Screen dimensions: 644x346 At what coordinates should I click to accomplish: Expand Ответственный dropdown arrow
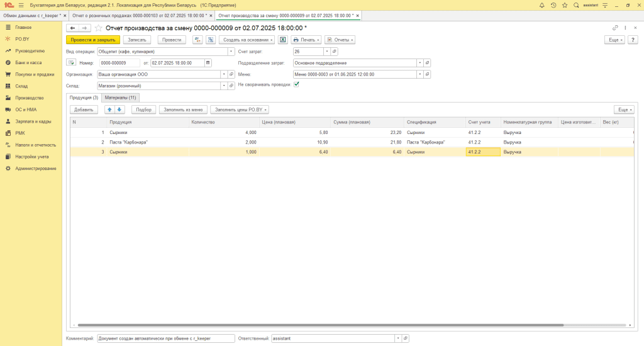click(x=398, y=338)
